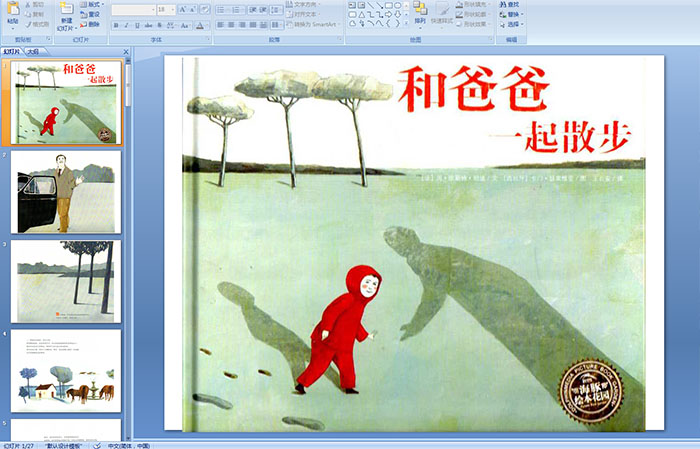The image size is (700, 449).
Task: Switch to Slides (幻灯片) pane tab
Action: 12,52
